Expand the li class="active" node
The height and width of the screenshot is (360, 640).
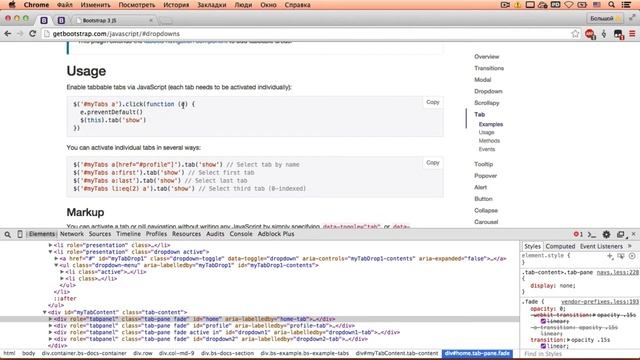(62, 272)
